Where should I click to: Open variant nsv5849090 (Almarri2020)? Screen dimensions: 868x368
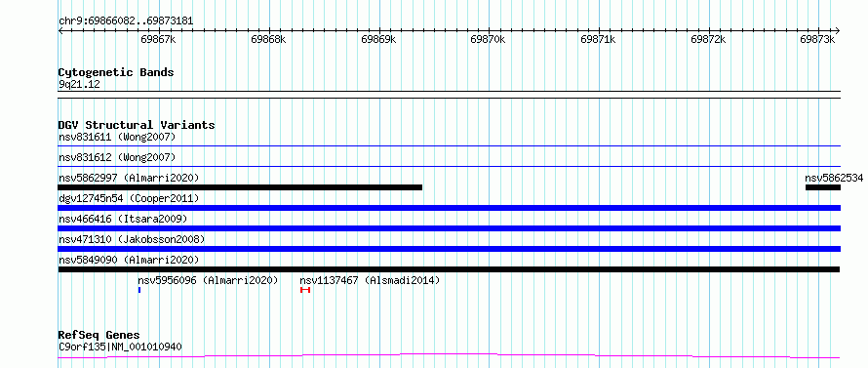tap(129, 260)
